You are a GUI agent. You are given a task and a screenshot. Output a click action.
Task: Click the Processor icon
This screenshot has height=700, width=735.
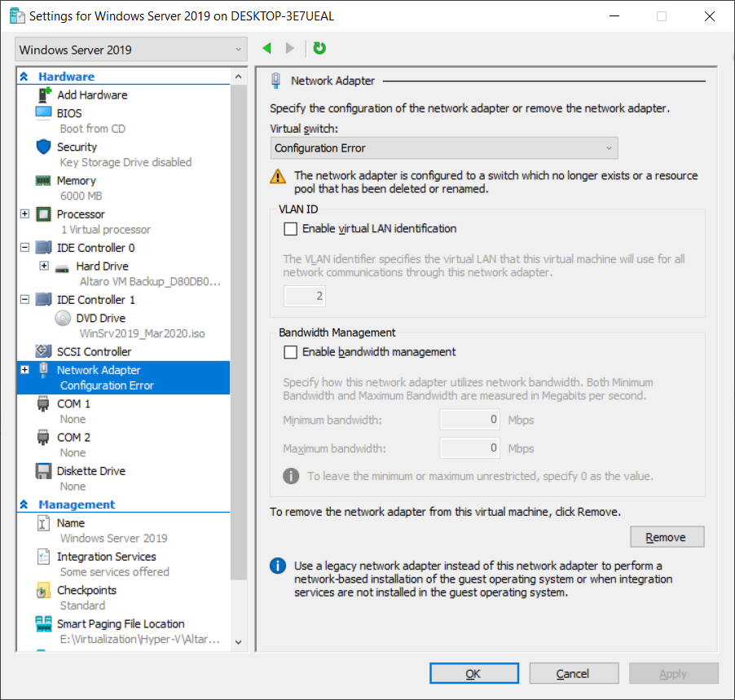coord(43,214)
